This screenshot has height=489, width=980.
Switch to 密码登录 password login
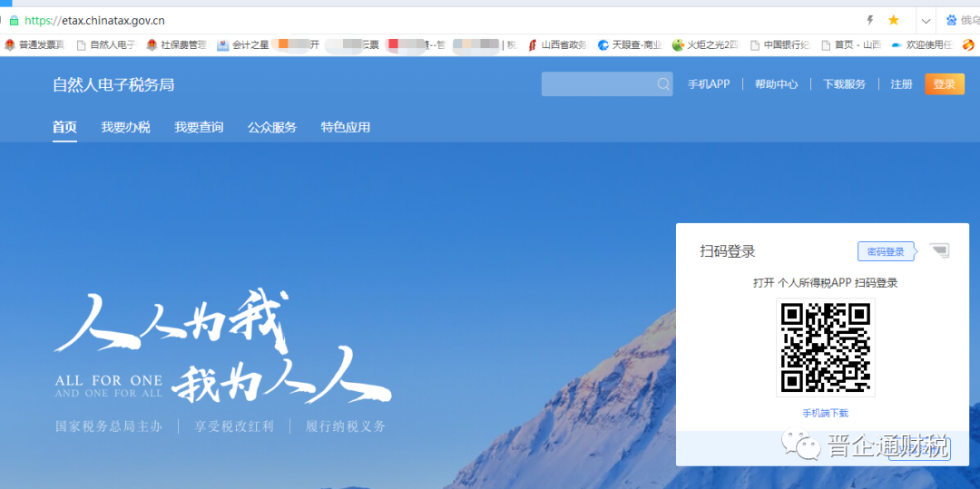pyautogui.click(x=885, y=251)
